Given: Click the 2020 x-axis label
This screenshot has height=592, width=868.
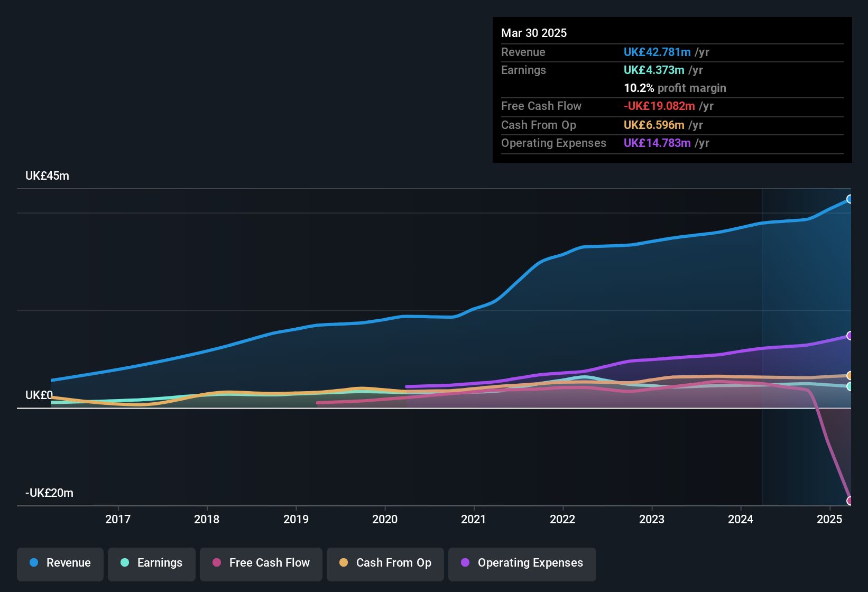Looking at the screenshot, I should tap(385, 519).
